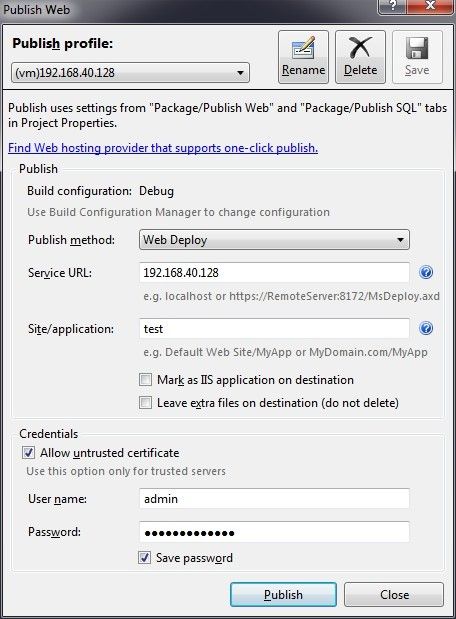The height and width of the screenshot is (619, 456).
Task: Follow the Find Web hosting provider link
Action: [163, 148]
